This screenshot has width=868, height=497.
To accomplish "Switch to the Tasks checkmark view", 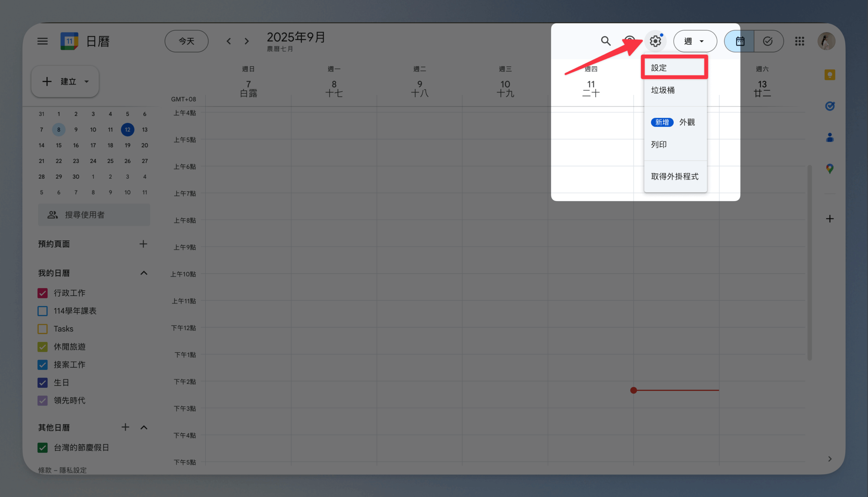I will pos(768,41).
